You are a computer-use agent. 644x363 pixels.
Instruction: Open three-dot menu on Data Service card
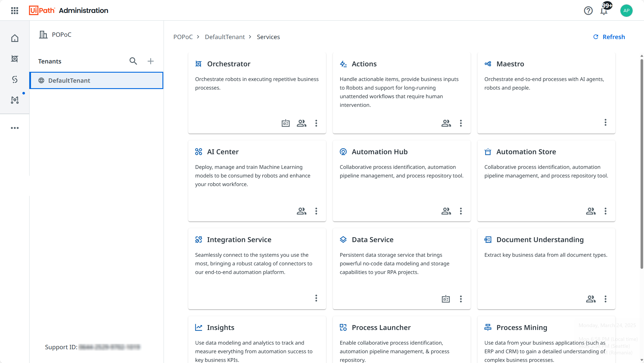coord(461,299)
